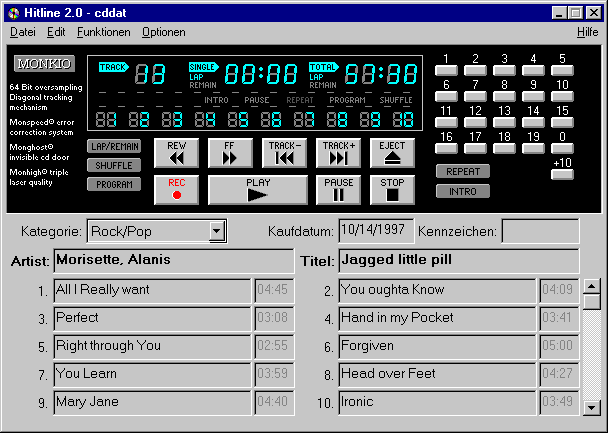Click the Kaufdatum date field

(376, 231)
